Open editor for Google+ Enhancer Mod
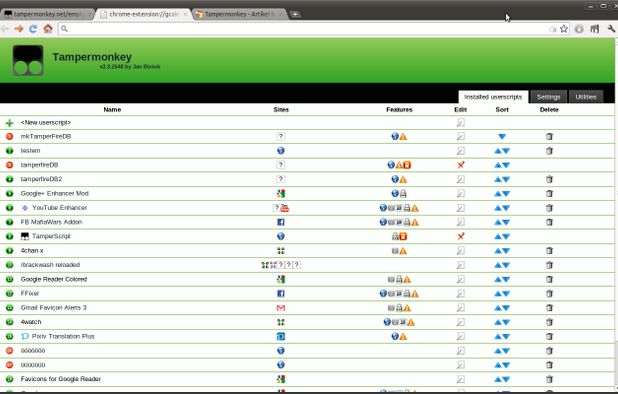The width and height of the screenshot is (618, 394). point(460,193)
